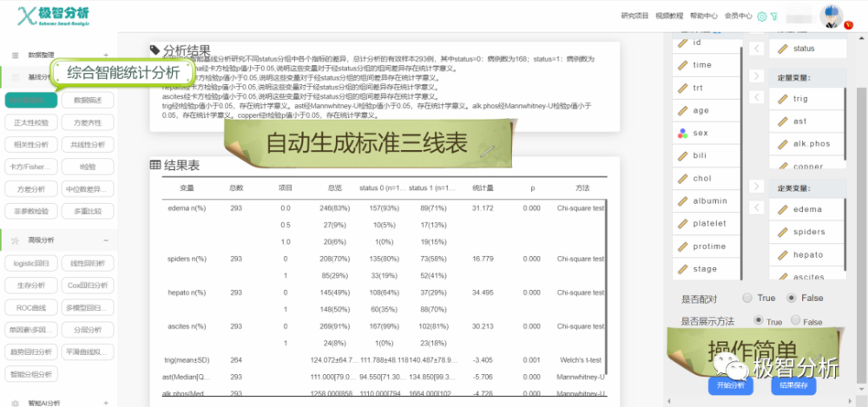This screenshot has height=407, width=868.
Task: Click the left arrow beside the status box
Action: click(756, 49)
